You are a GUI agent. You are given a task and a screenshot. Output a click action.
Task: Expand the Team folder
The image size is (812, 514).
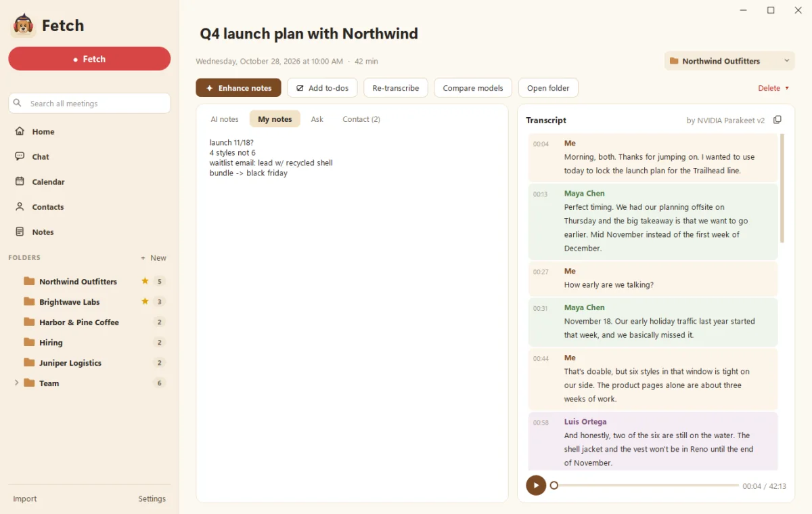pos(16,383)
